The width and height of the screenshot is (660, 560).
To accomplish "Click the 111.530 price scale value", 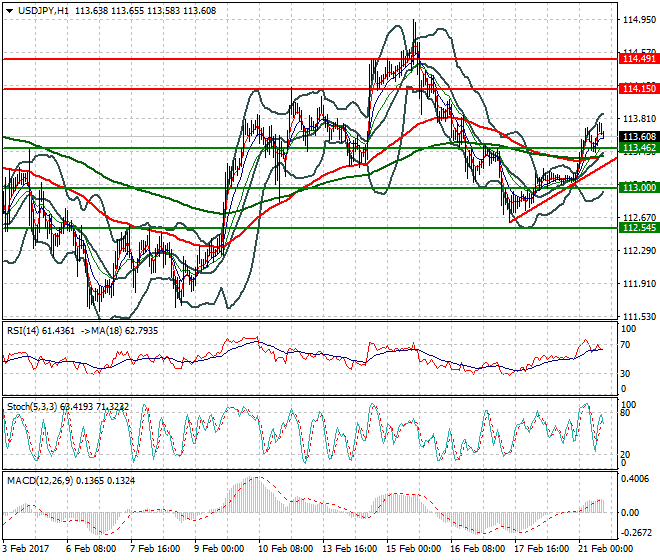I will (639, 317).
